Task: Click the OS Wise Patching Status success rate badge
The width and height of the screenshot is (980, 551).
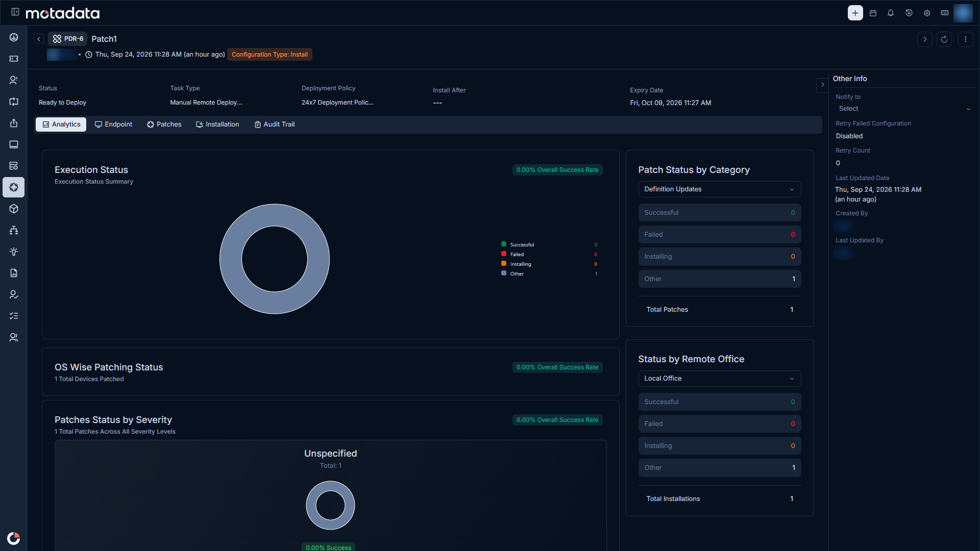Action: point(557,367)
